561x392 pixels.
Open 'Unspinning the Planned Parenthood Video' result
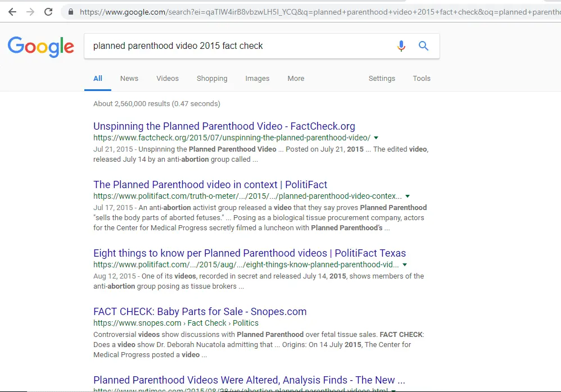pyautogui.click(x=224, y=126)
